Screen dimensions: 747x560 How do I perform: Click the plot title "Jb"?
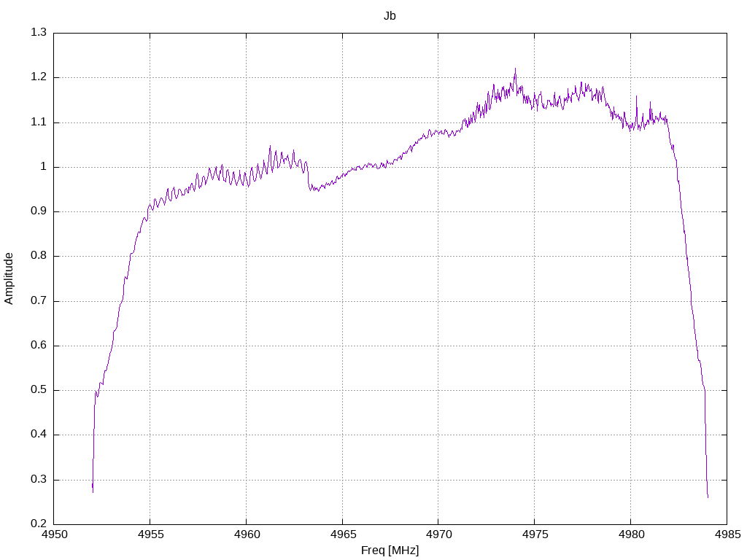pyautogui.click(x=390, y=15)
